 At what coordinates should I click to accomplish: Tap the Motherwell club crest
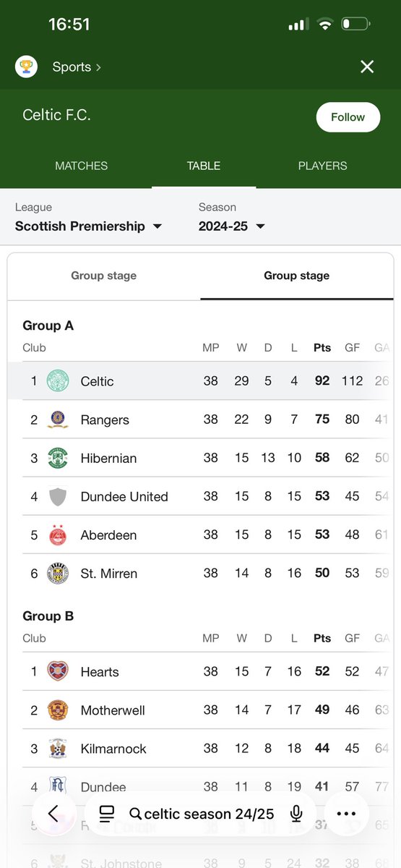point(58,710)
